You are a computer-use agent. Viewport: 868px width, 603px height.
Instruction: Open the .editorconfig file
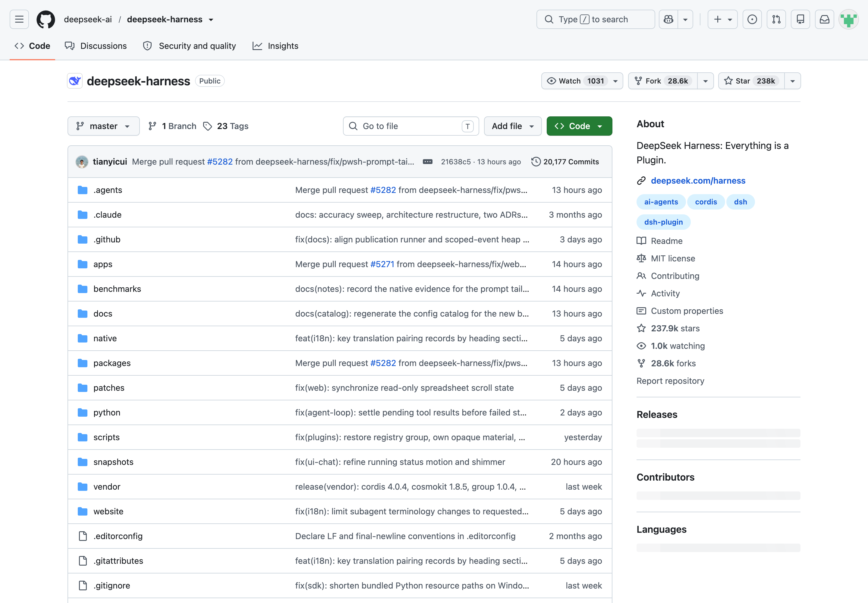point(118,536)
